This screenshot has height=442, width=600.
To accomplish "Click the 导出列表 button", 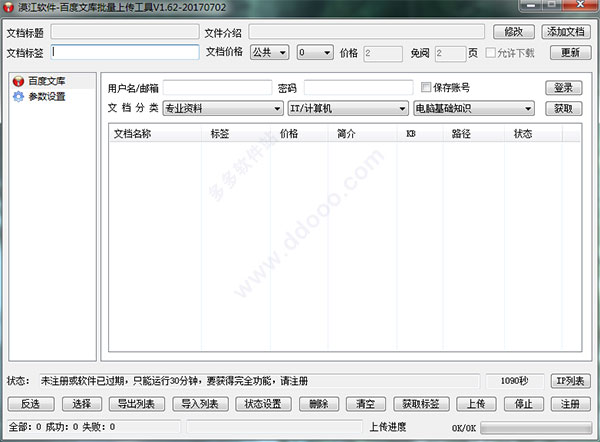I will coord(137,404).
